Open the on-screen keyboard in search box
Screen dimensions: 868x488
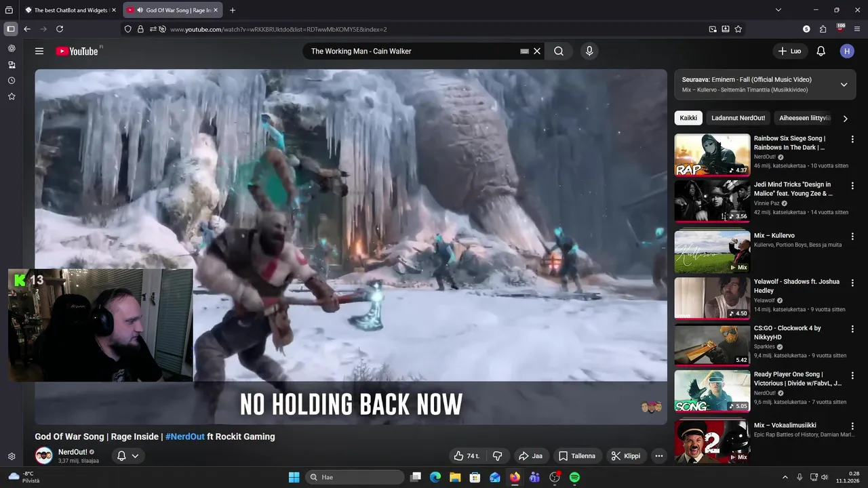(524, 51)
